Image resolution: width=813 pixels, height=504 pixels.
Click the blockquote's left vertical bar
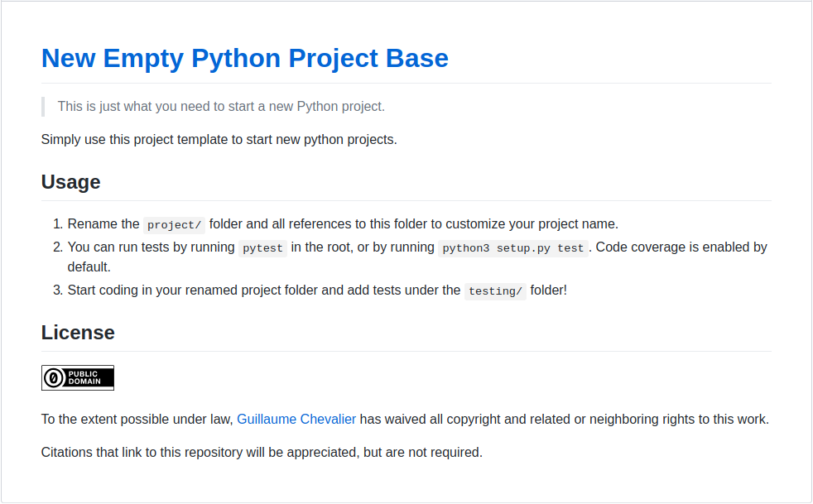coord(43,106)
